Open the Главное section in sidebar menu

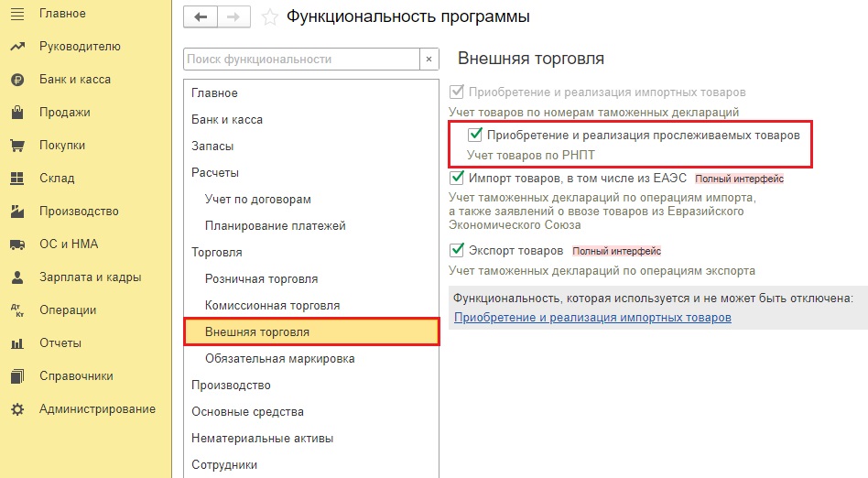[62, 14]
